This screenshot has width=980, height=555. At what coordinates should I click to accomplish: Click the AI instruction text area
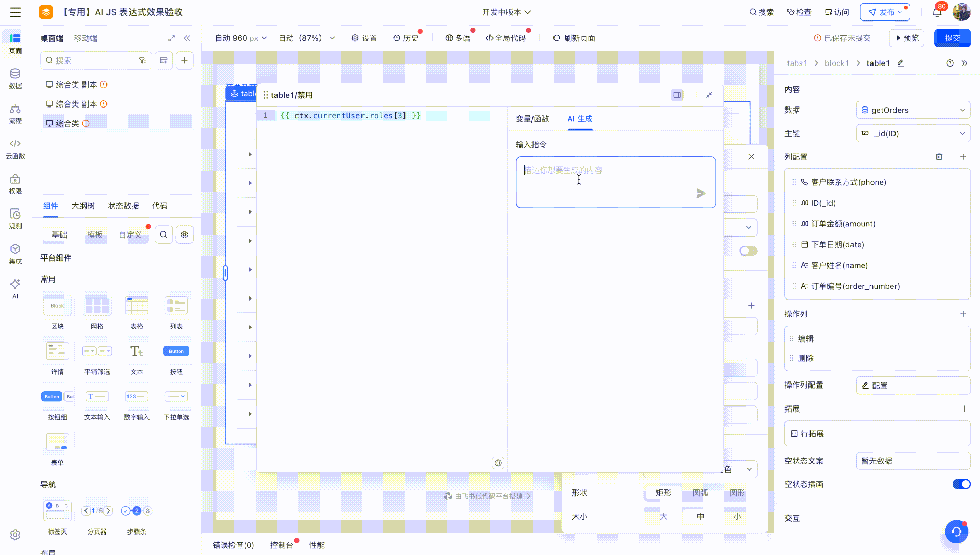click(615, 182)
